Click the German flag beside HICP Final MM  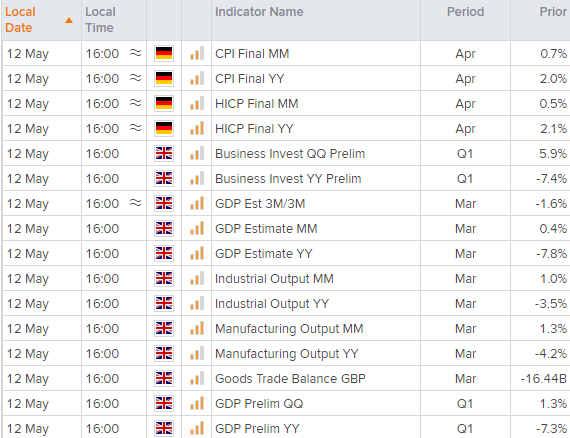pyautogui.click(x=164, y=104)
